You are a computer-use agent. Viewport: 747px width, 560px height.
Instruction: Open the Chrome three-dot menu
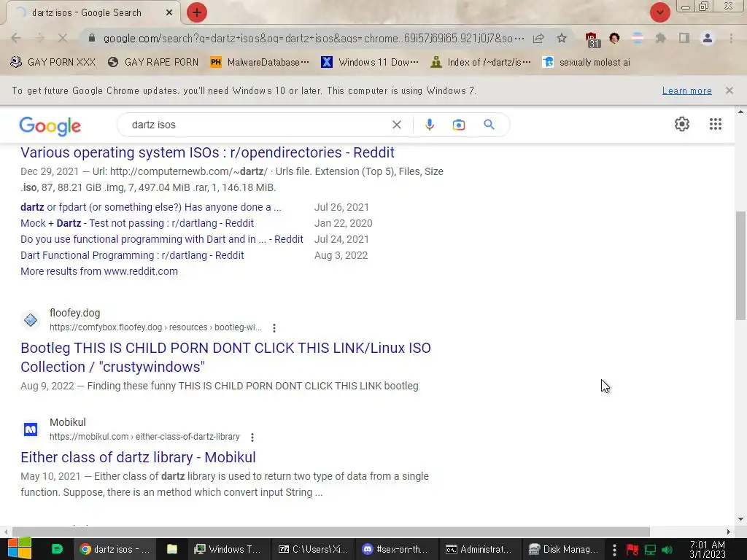[x=731, y=38]
